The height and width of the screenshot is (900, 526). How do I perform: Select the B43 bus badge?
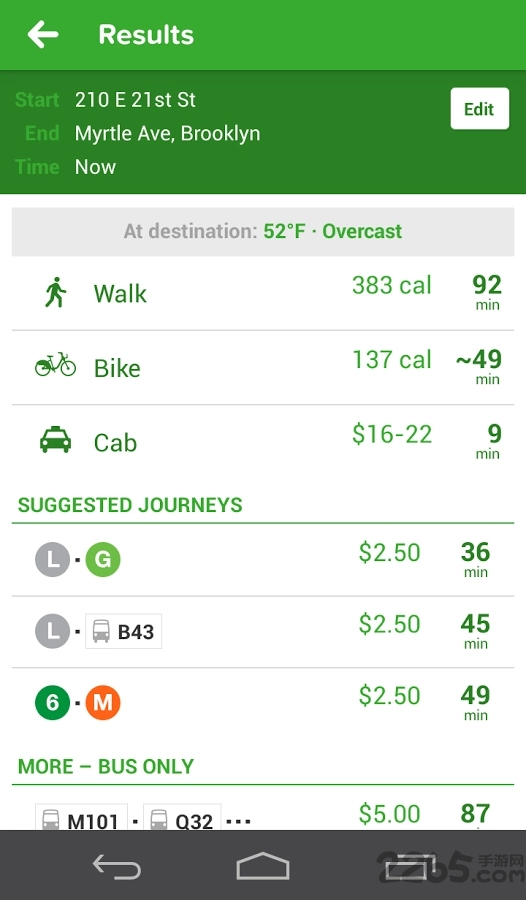click(123, 631)
